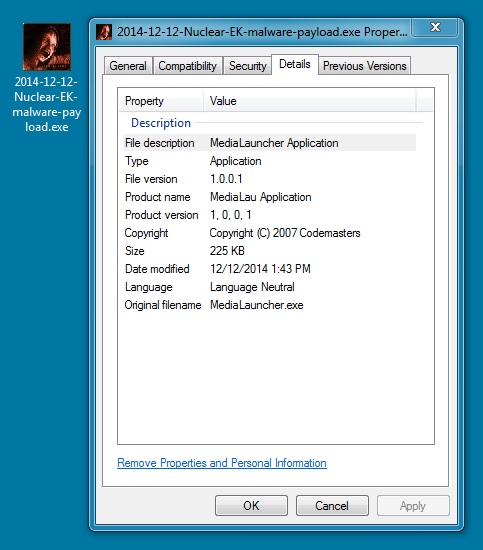483x550 pixels.
Task: Switch to the General tab
Action: pyautogui.click(x=128, y=66)
